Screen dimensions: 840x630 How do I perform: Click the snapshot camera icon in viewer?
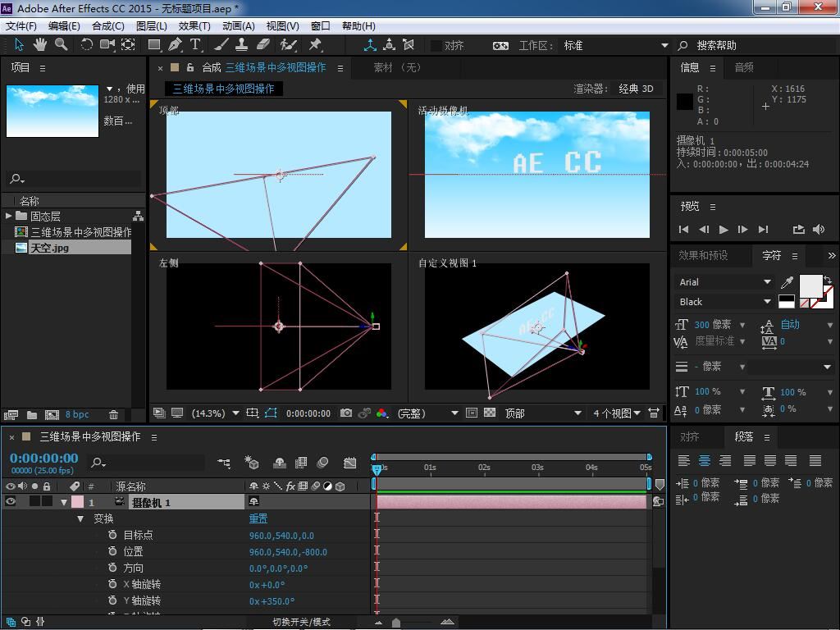pyautogui.click(x=347, y=413)
